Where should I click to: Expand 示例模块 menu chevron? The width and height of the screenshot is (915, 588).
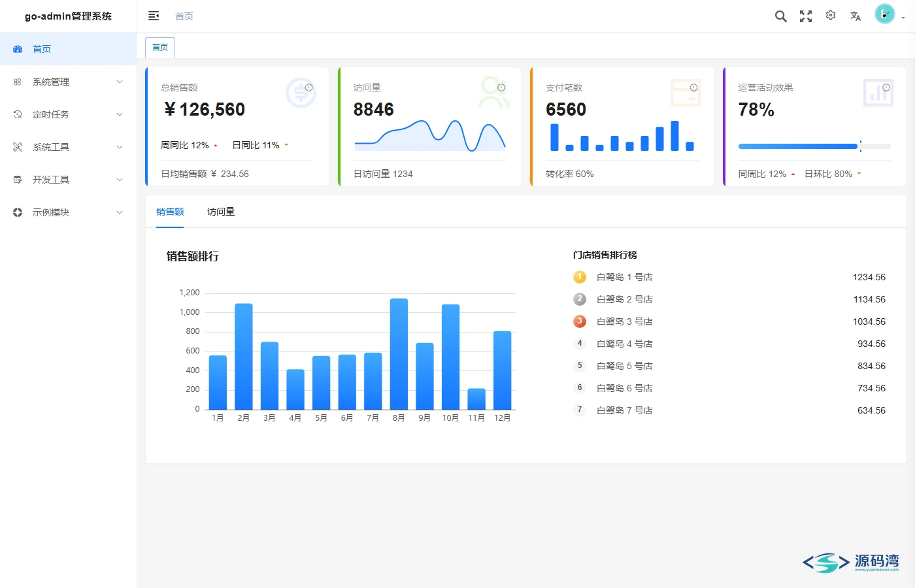(x=120, y=212)
